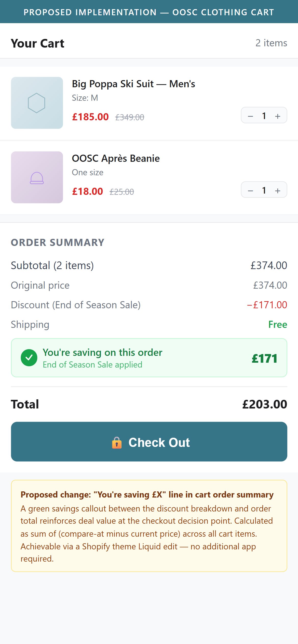Open the OOSC Après Beanie title link
The height and width of the screenshot is (644, 298).
click(x=116, y=158)
